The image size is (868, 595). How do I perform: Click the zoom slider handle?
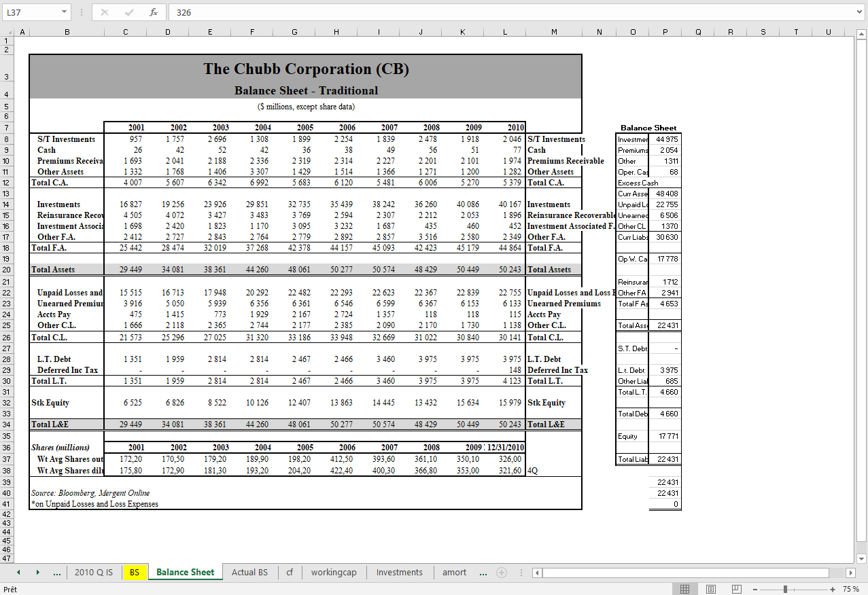(x=785, y=590)
